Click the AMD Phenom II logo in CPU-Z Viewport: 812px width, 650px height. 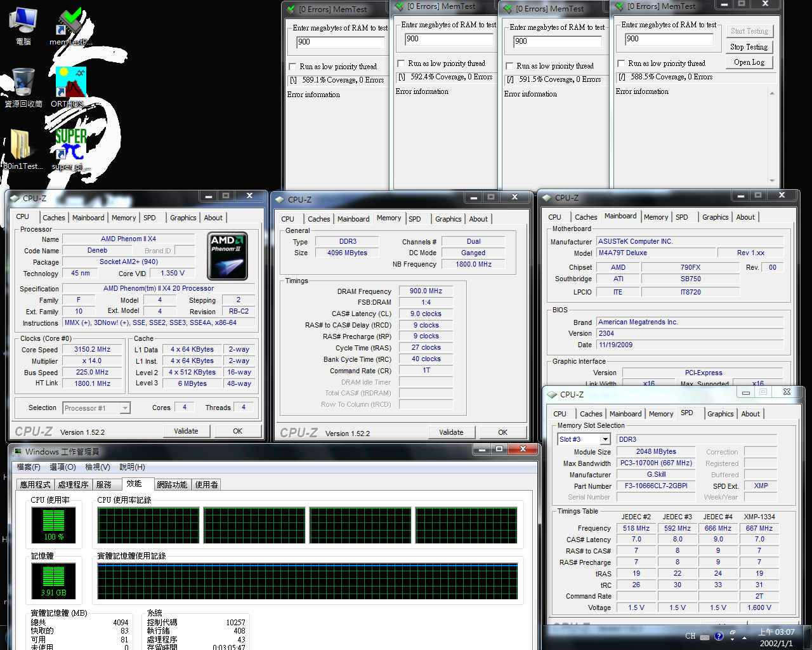pyautogui.click(x=227, y=256)
